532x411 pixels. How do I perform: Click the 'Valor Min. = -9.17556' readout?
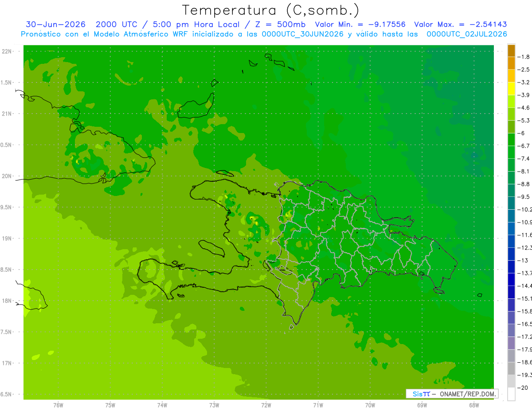tap(360, 24)
